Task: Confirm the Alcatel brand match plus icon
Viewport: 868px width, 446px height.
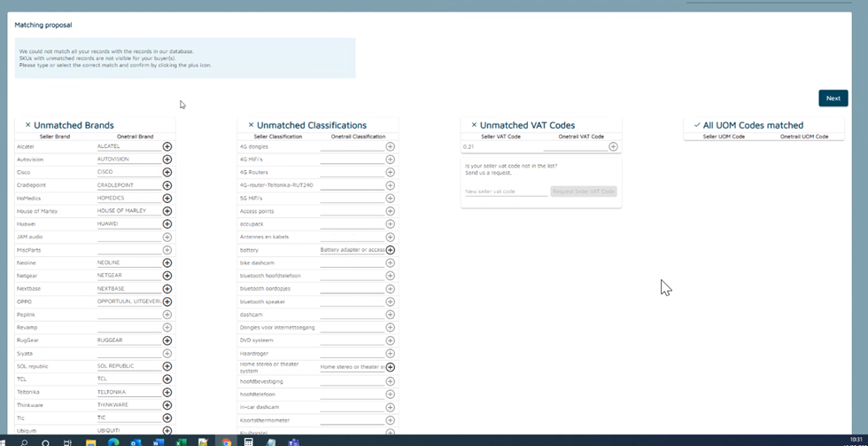Action: (x=167, y=146)
